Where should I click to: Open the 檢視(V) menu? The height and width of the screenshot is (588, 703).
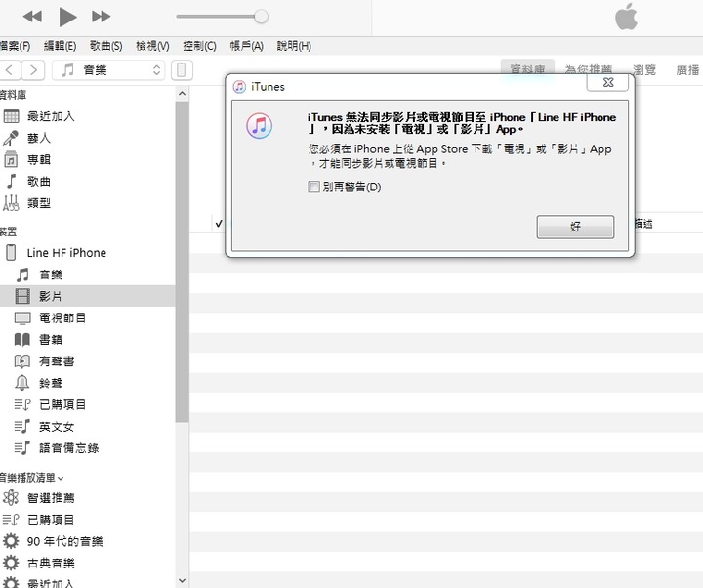152,46
